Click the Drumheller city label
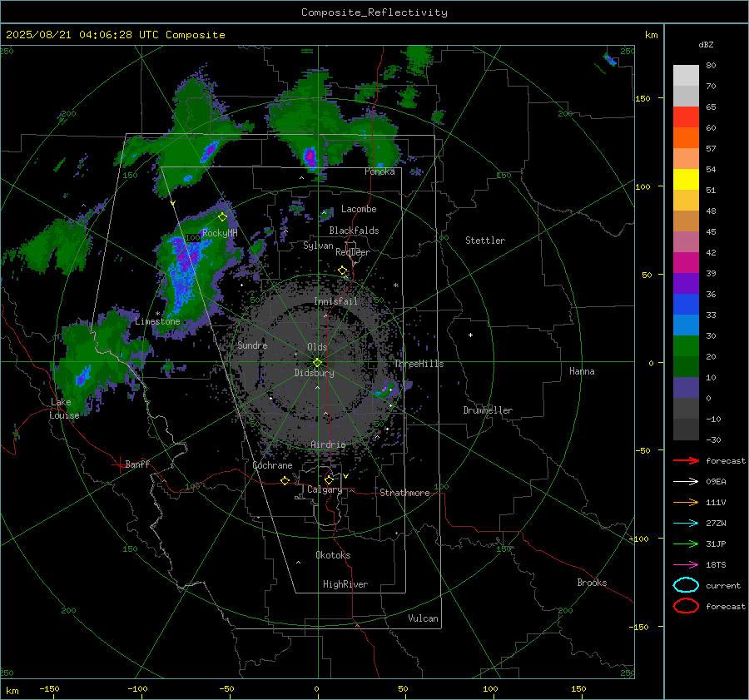This screenshot has width=749, height=700. [488, 410]
